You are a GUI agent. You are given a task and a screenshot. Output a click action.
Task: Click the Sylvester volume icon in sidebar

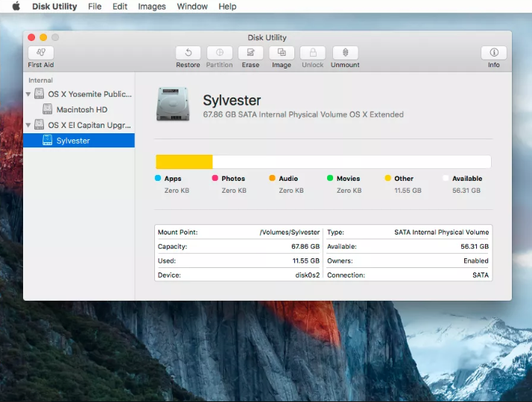point(48,140)
